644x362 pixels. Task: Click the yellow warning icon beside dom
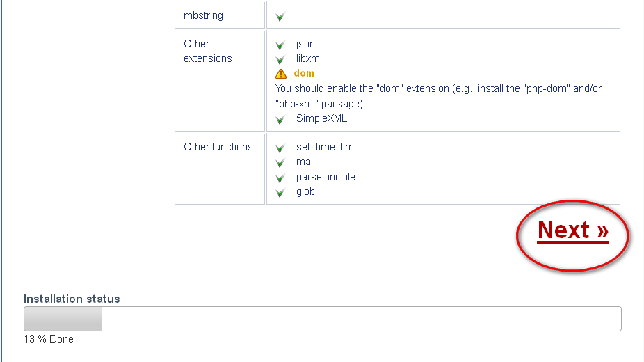(x=280, y=74)
